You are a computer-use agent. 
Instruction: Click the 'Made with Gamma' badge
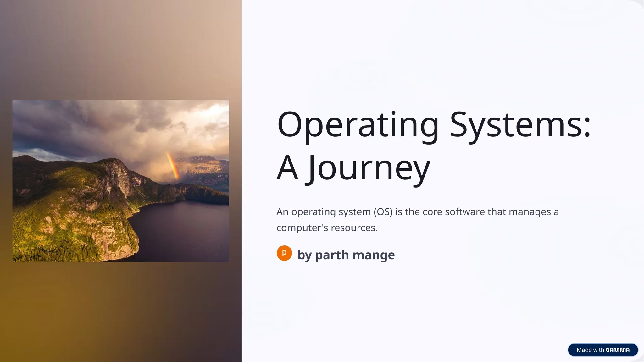click(x=602, y=350)
